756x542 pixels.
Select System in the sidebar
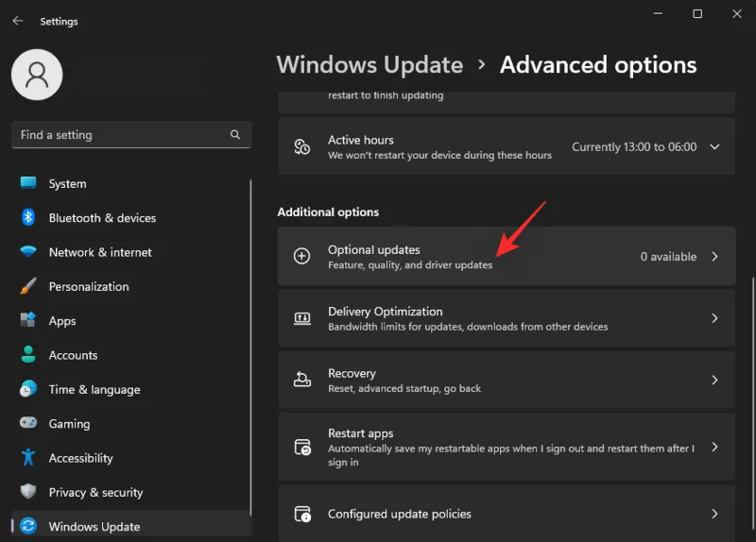[130, 183]
